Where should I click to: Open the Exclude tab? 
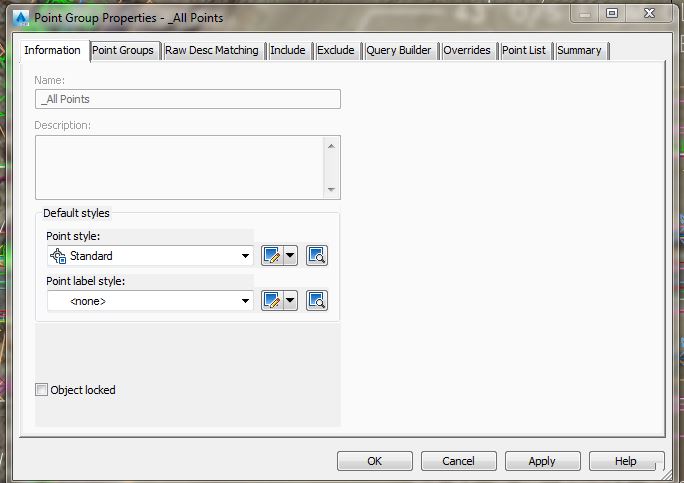336,51
